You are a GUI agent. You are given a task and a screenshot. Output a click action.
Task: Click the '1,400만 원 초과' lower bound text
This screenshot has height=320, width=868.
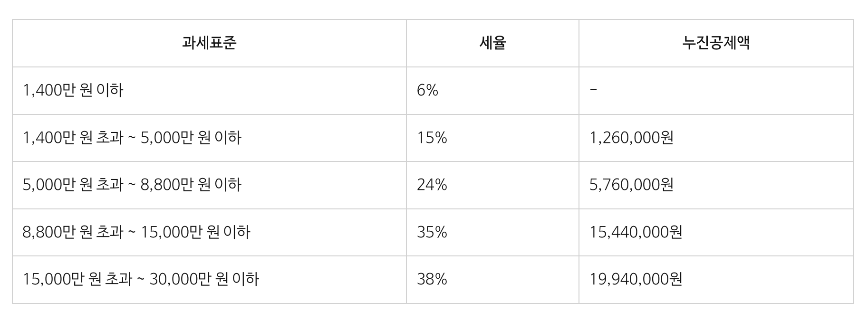pos(73,138)
